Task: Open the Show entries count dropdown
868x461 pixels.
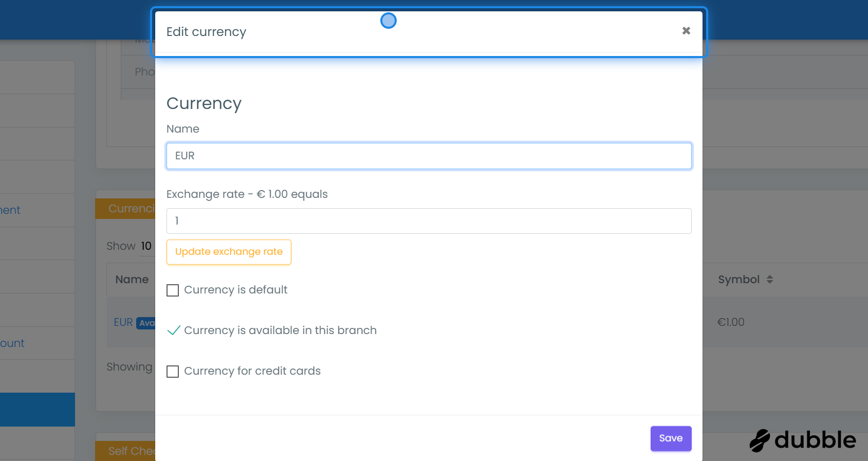Action: (146, 246)
